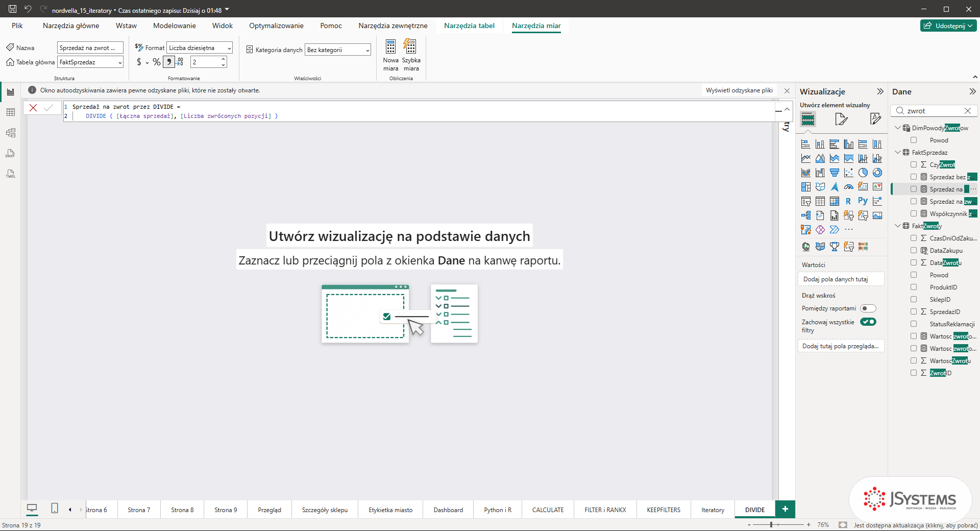Check the SklepID field checkbox
This screenshot has width=980, height=531.
coord(914,299)
